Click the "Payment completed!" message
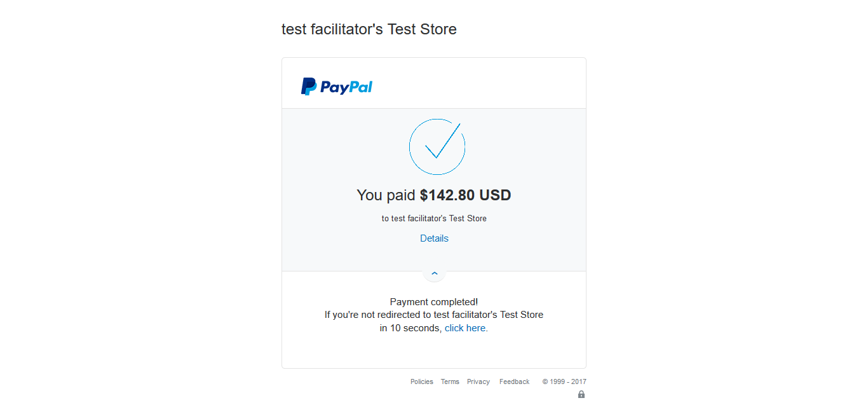This screenshot has width=868, height=419. (434, 301)
